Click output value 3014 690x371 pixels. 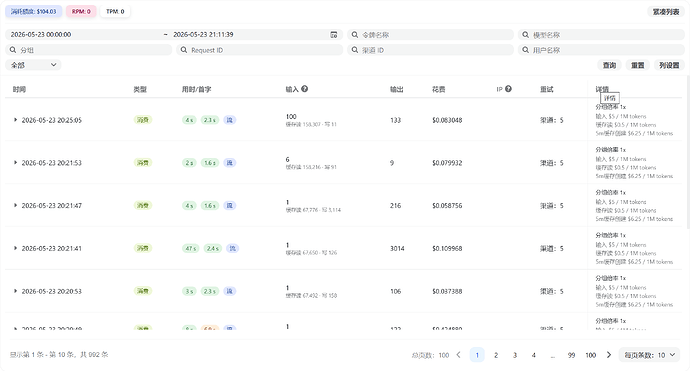(397, 249)
